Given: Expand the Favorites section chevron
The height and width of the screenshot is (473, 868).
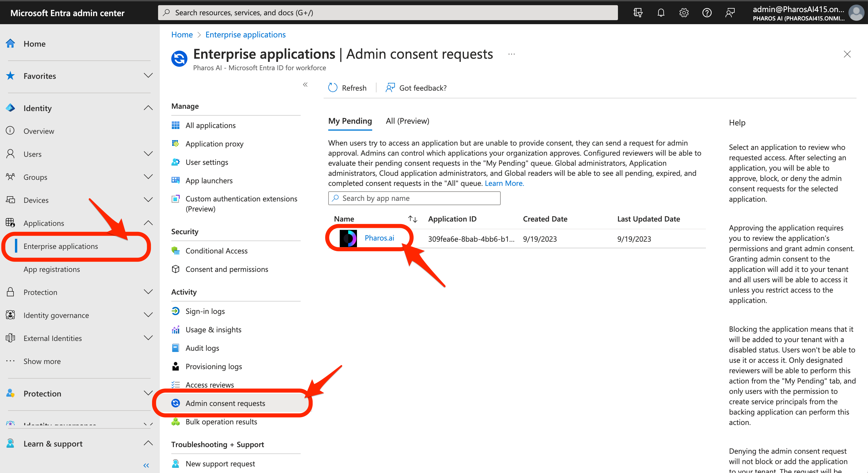Looking at the screenshot, I should click(148, 75).
